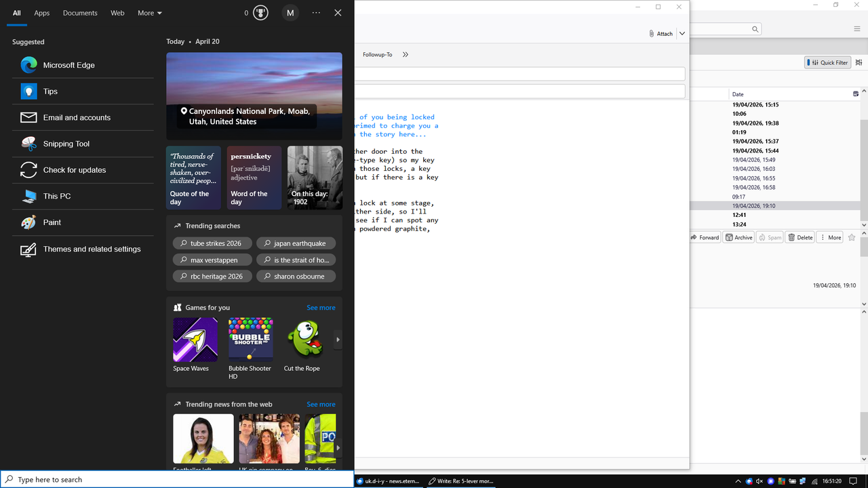Click the rewards trophy icon
Screen dimensions: 868x488
point(261,13)
